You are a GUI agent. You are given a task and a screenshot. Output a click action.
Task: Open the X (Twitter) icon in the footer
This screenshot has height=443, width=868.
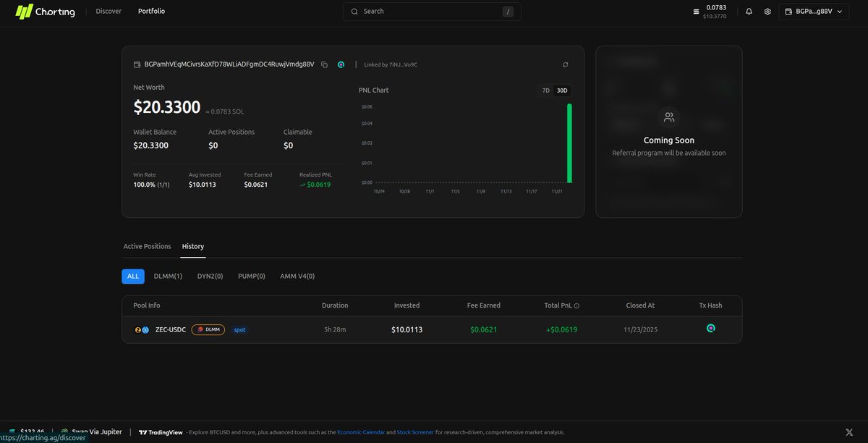[x=849, y=432]
